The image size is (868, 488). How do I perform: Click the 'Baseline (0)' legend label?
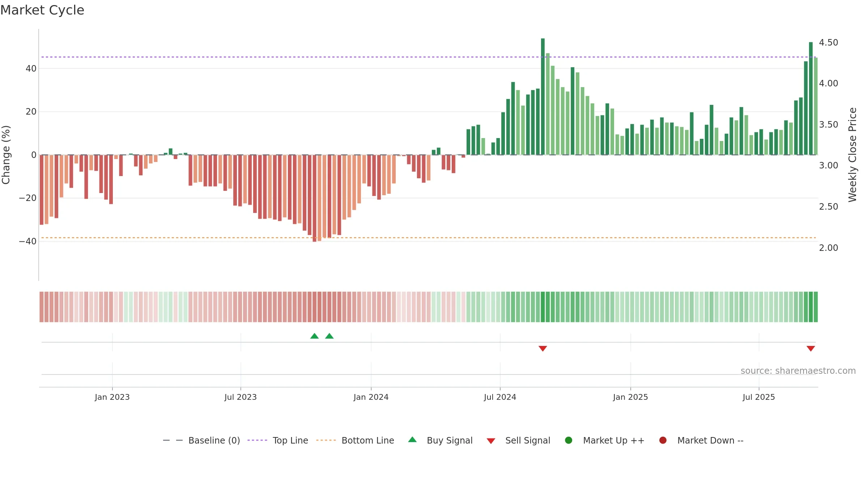(214, 441)
